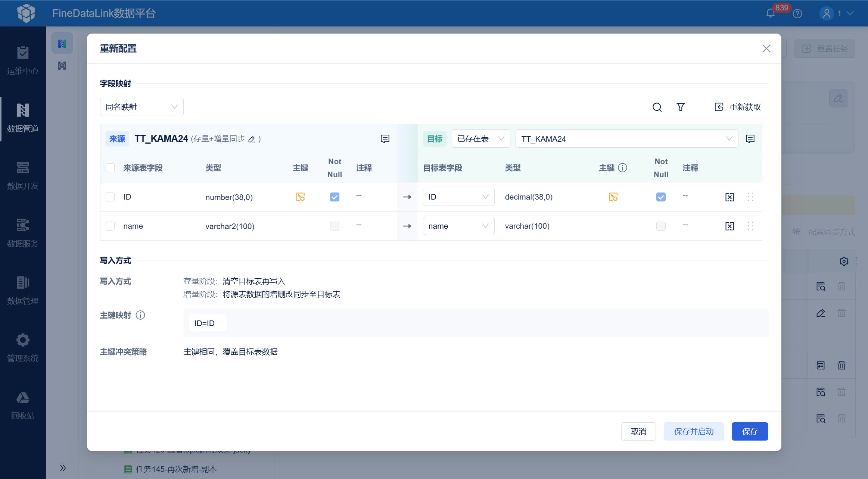The width and height of the screenshot is (868, 479).
Task: Remove the name field mapping
Action: 729,226
